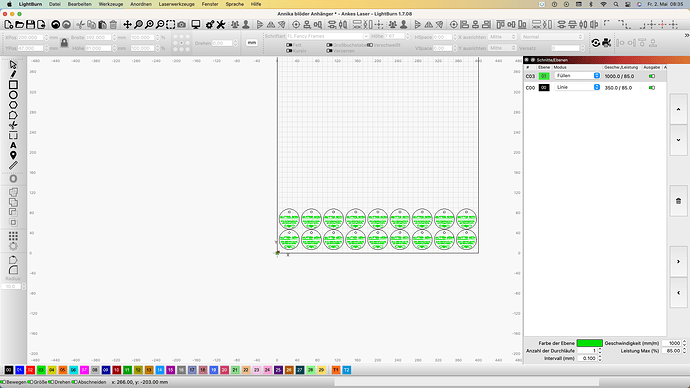Expand the Schriftart font dropdown
Image resolution: width=690 pixels, height=388 pixels.
pos(328,36)
